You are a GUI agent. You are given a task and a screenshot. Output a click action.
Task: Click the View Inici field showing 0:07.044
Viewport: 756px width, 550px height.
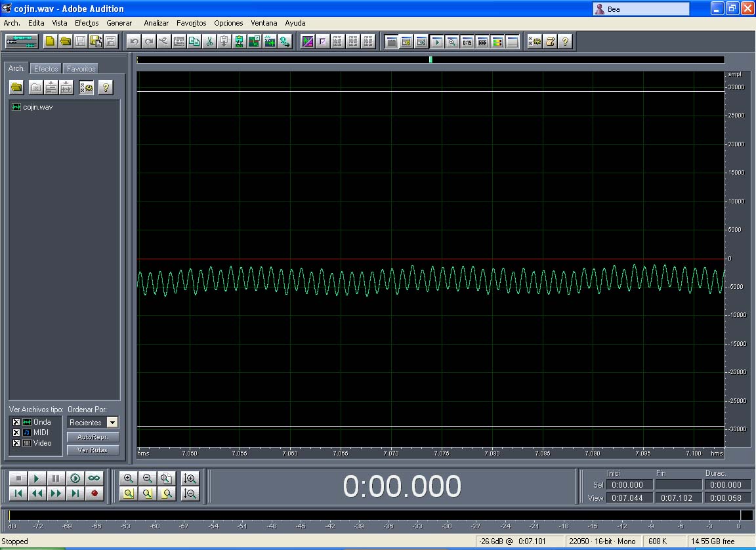629,497
